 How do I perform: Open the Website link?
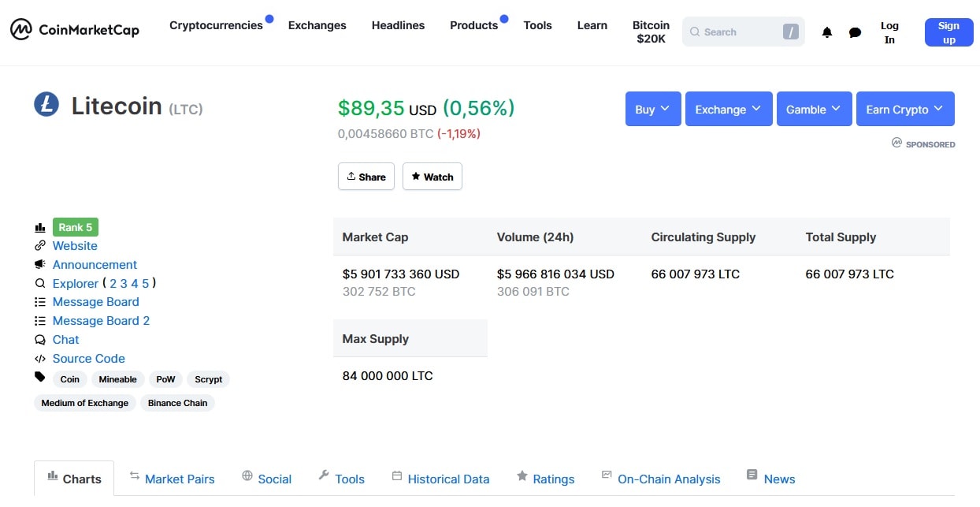click(x=75, y=246)
